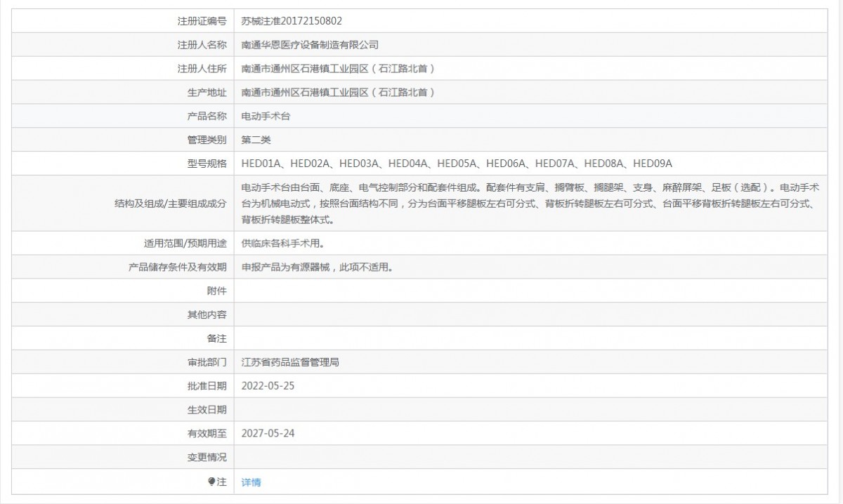Select the text 供临床各科手术用。
Screen dimensions: 843x504
(282, 244)
